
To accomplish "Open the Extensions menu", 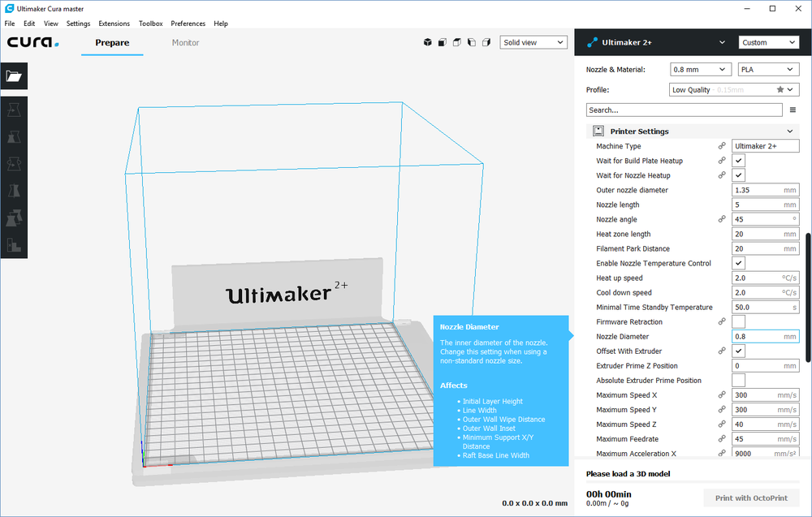I will tap(114, 24).
